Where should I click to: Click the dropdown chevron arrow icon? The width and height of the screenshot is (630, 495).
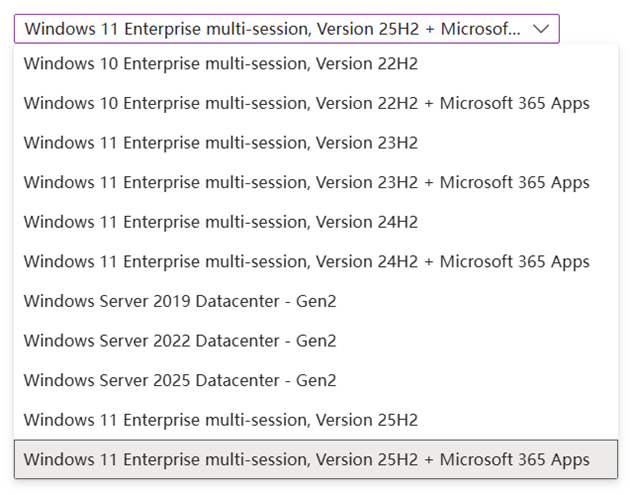540,29
